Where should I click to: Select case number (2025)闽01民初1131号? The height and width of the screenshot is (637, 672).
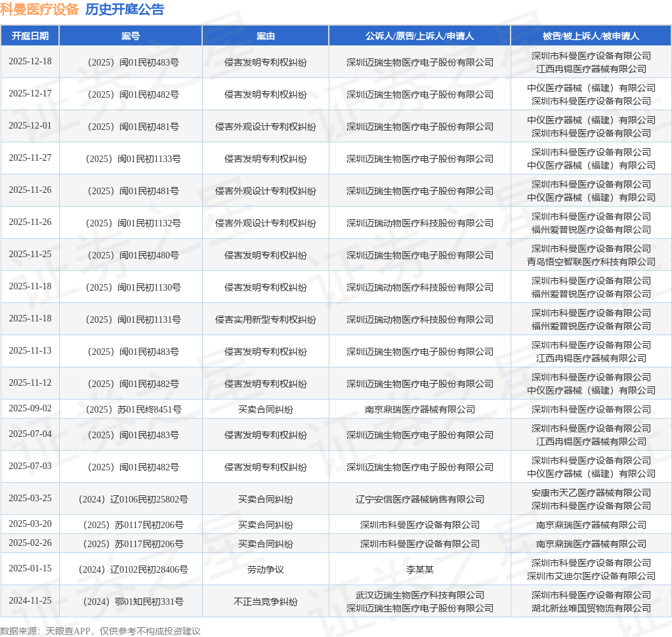[133, 319]
